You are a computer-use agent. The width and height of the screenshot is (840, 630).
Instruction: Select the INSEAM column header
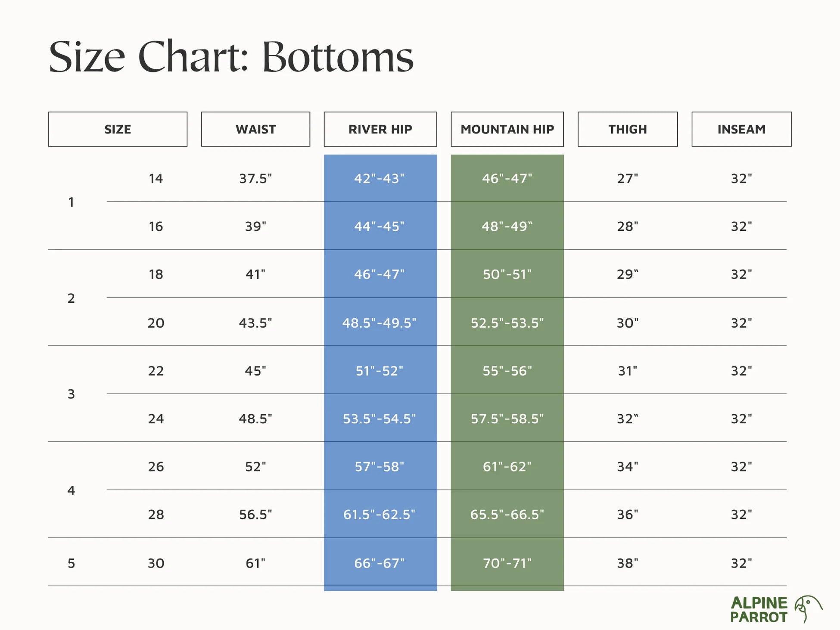pyautogui.click(x=741, y=129)
